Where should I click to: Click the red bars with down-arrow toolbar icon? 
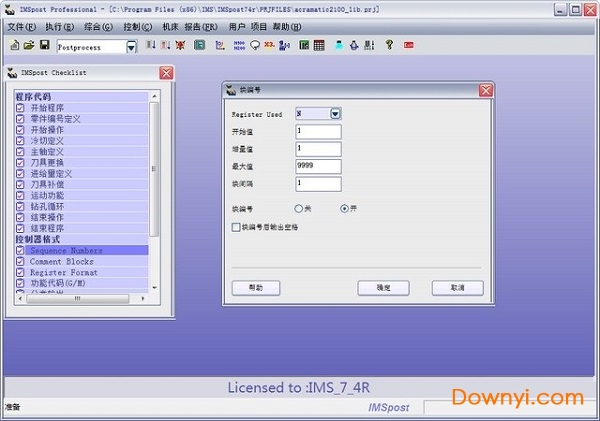[165, 45]
